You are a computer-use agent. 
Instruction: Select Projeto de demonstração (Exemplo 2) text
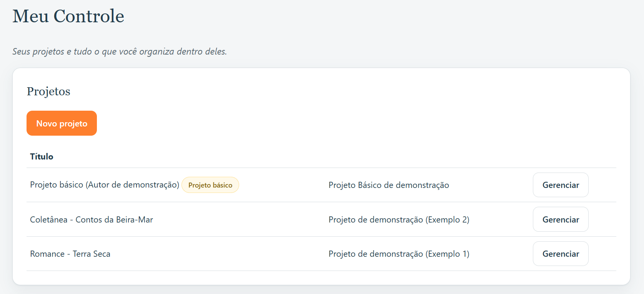(x=399, y=219)
